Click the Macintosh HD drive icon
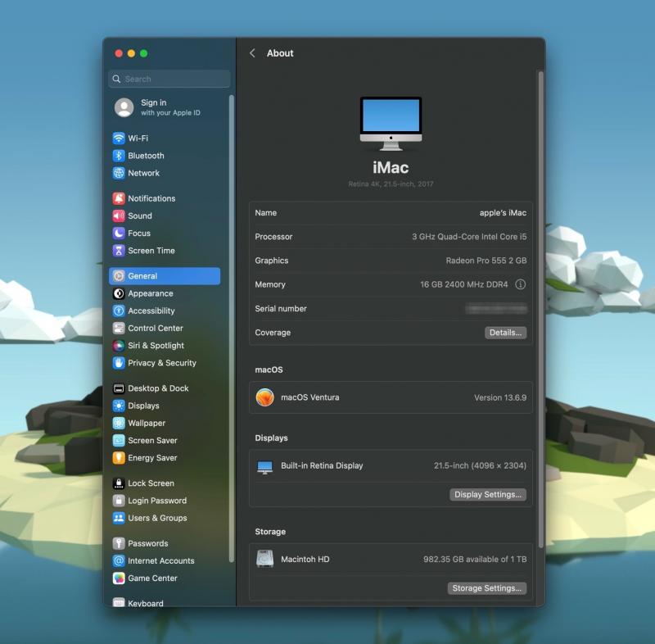 tap(264, 559)
